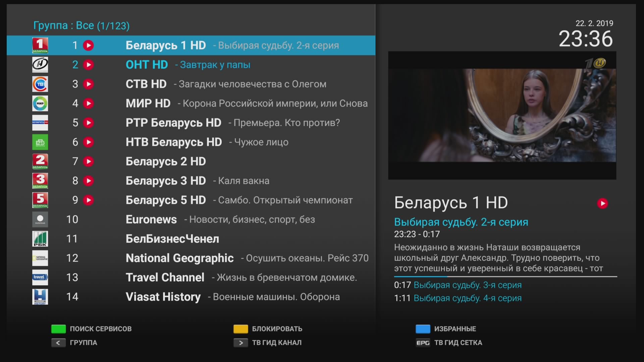The image size is (644, 362).
Task: Click the red play icon beside СТВ HD
Action: click(x=89, y=84)
